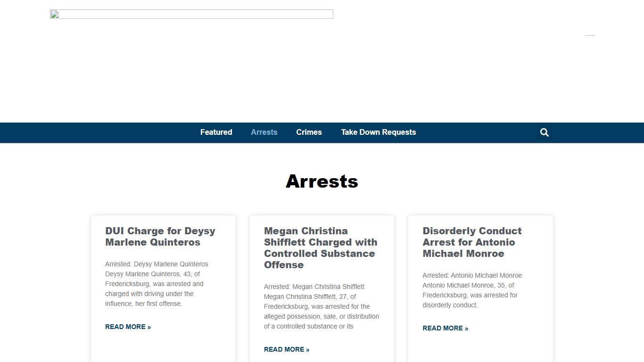Viewport: 644px width, 362px height.
Task: Click READ MORE under the Antonio Monroe story
Action: (x=445, y=328)
